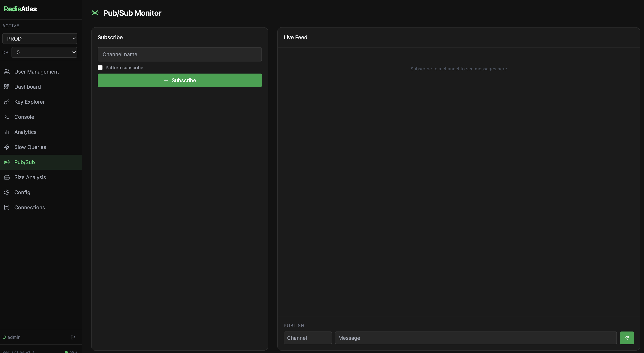Select Pub/Sub in the sidebar

pyautogui.click(x=25, y=162)
